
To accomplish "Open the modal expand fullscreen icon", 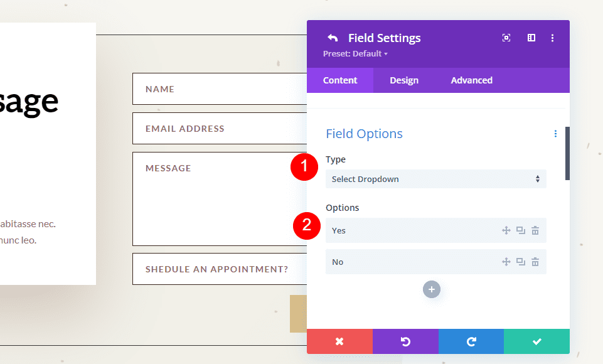I will [506, 38].
